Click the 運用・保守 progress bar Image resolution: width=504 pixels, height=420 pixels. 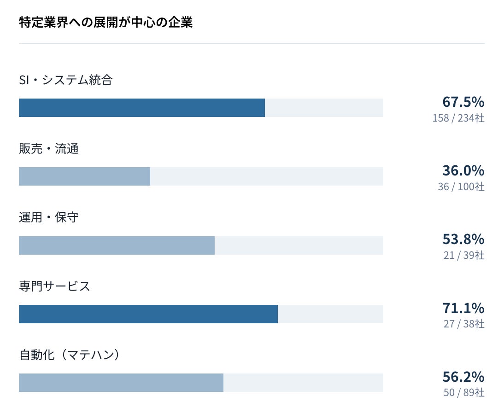click(x=201, y=245)
